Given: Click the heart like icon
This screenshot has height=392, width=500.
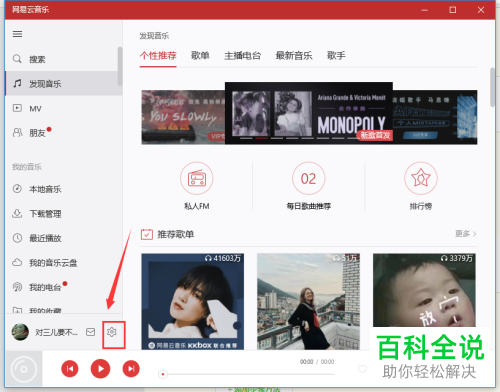Looking at the screenshot, I should (x=362, y=369).
